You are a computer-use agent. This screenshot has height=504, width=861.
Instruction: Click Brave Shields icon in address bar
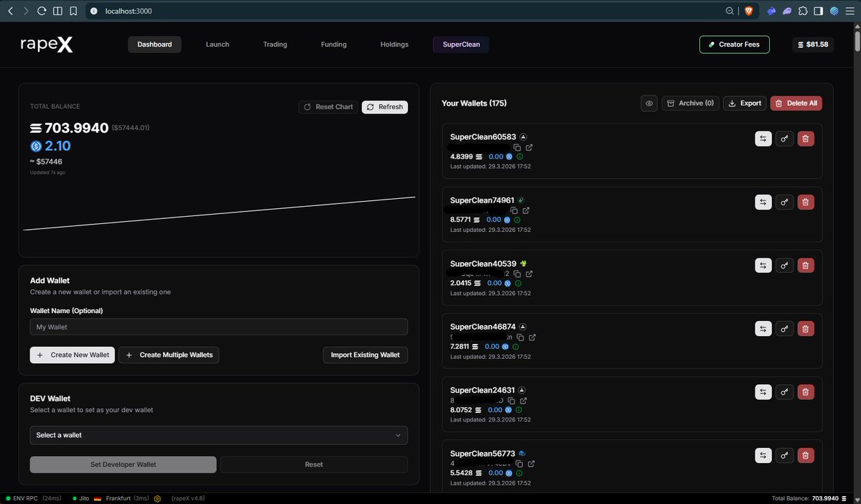click(748, 11)
